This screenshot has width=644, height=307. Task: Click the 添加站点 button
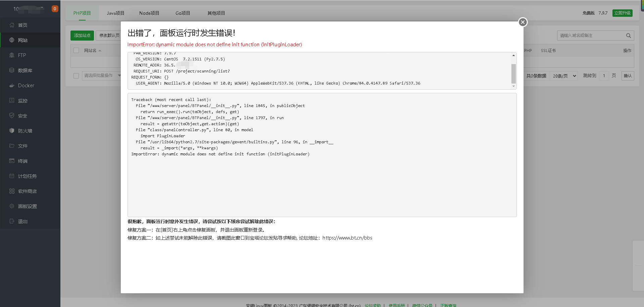tap(82, 36)
